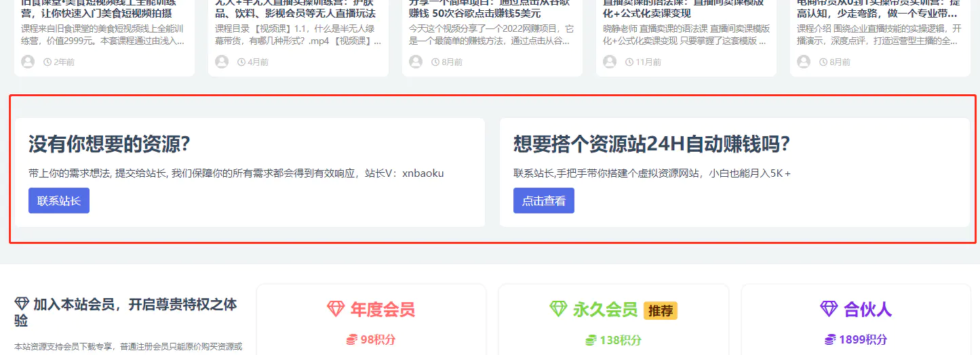Click the green diamond icon beside 永久会员
Screen dimensions: 980x355
click(x=558, y=309)
